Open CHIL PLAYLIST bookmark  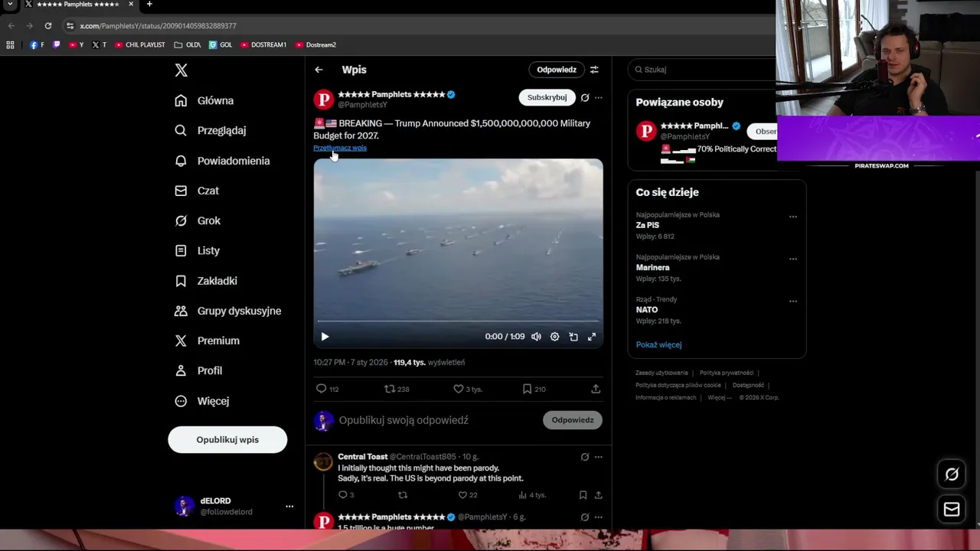(x=140, y=45)
